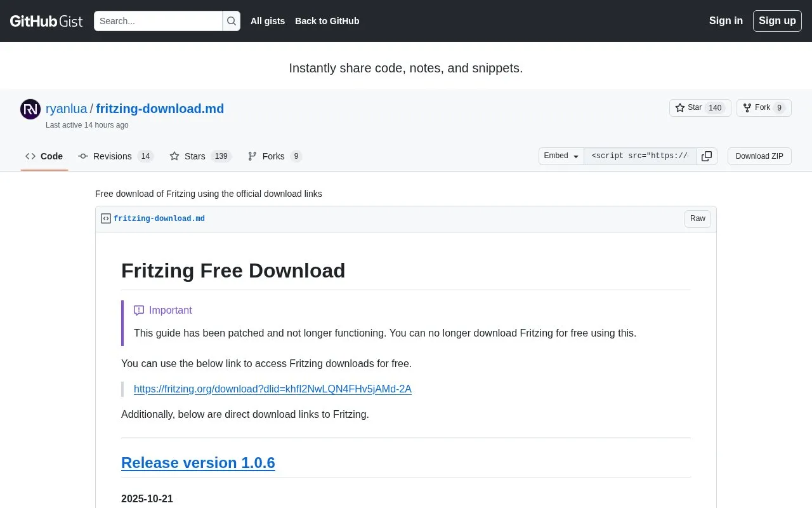View the Stars tab

click(200, 156)
